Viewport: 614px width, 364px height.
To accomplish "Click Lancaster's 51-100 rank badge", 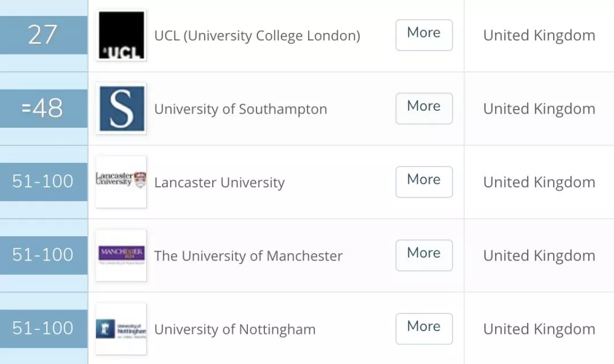I will (x=43, y=182).
